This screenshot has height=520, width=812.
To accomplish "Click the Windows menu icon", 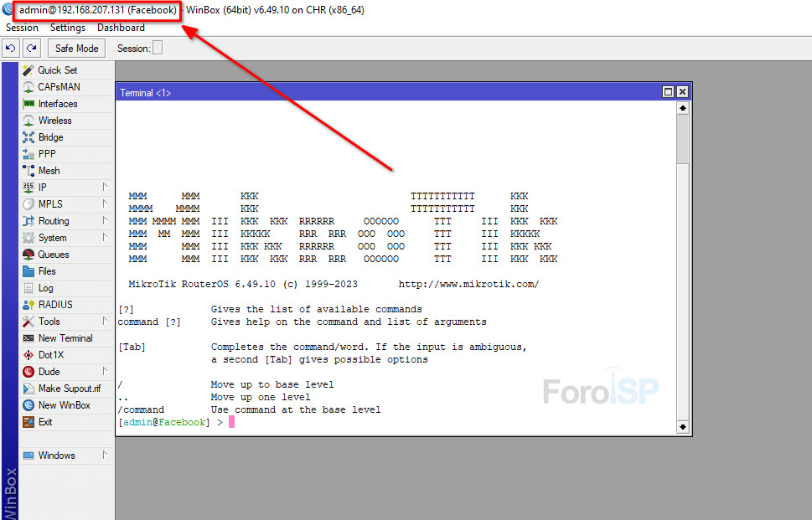I will click(28, 456).
